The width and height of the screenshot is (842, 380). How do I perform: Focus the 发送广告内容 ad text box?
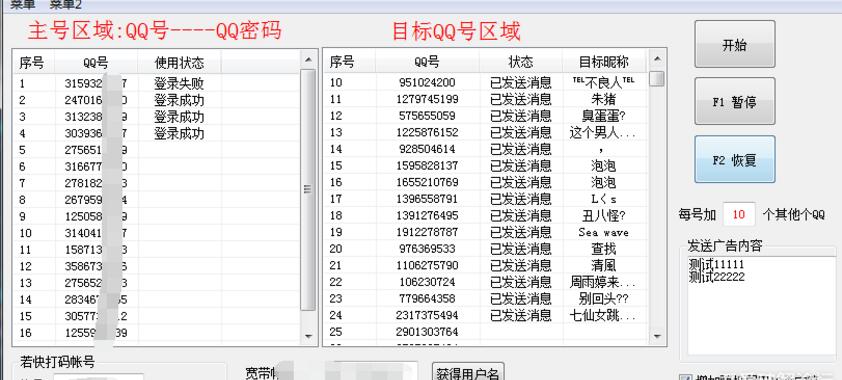(761, 304)
